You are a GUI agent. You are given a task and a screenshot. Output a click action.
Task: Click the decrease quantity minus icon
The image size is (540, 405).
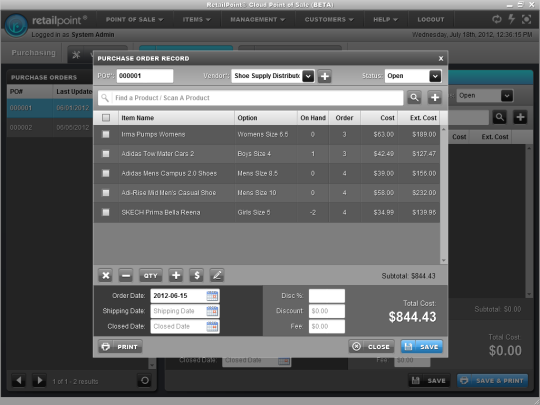pyautogui.click(x=126, y=276)
